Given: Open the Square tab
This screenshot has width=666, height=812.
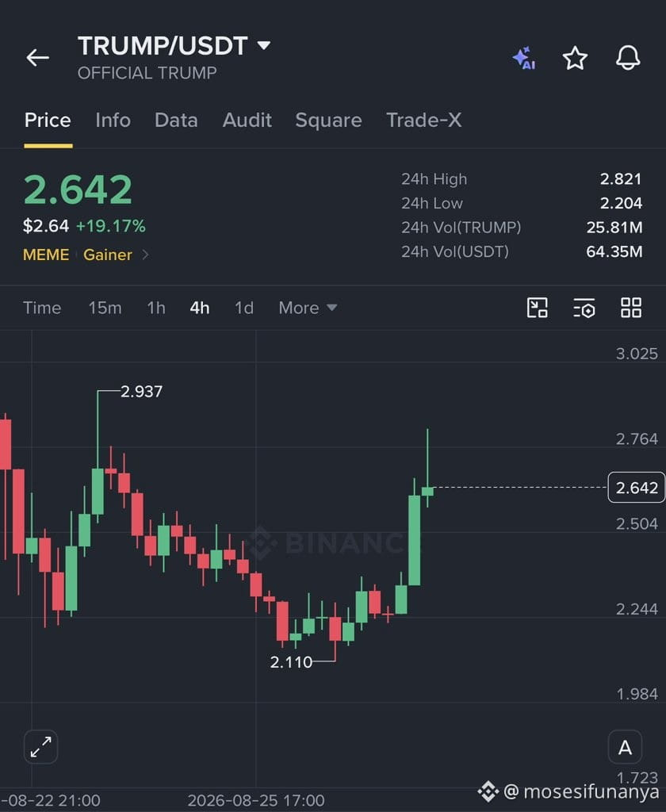Looking at the screenshot, I should point(328,121).
